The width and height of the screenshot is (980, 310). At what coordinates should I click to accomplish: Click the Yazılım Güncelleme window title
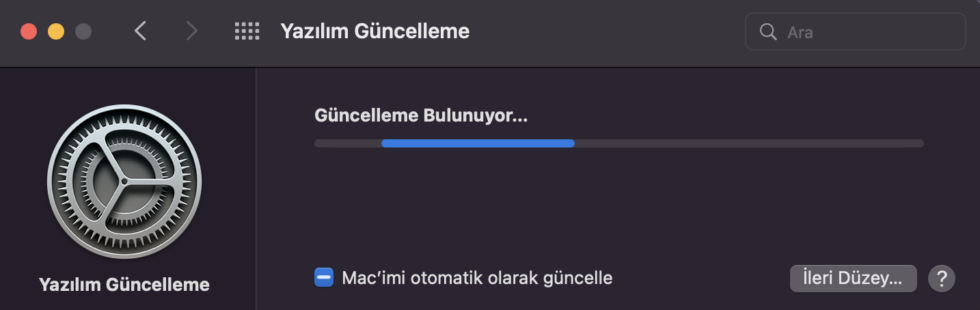(375, 31)
